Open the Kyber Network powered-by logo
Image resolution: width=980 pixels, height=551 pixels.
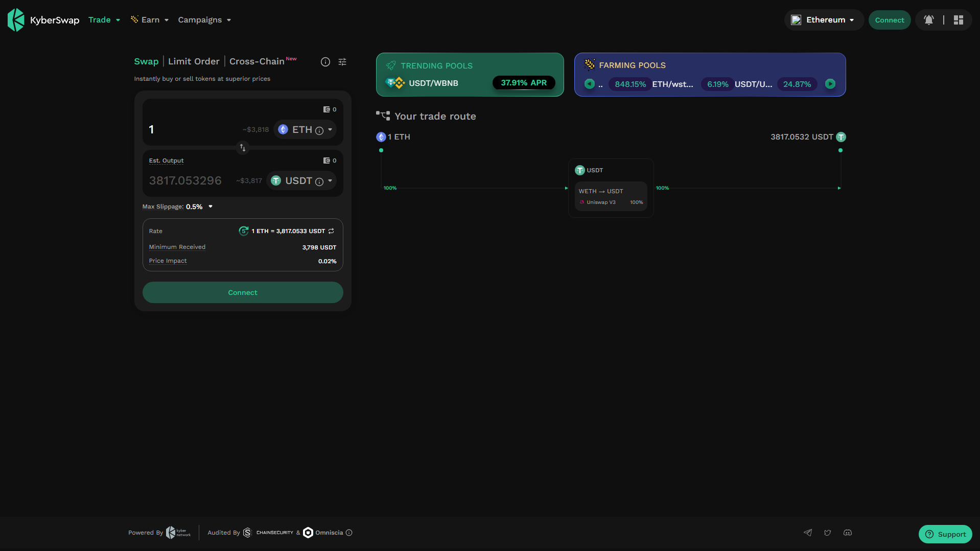[178, 533]
